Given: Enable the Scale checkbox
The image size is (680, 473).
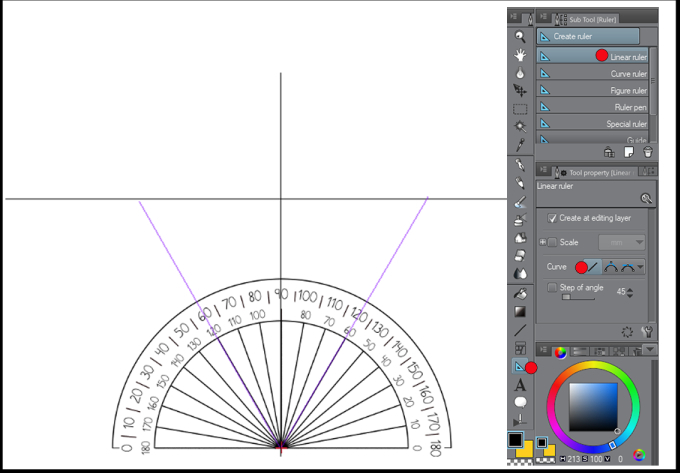Looking at the screenshot, I should pyautogui.click(x=552, y=242).
